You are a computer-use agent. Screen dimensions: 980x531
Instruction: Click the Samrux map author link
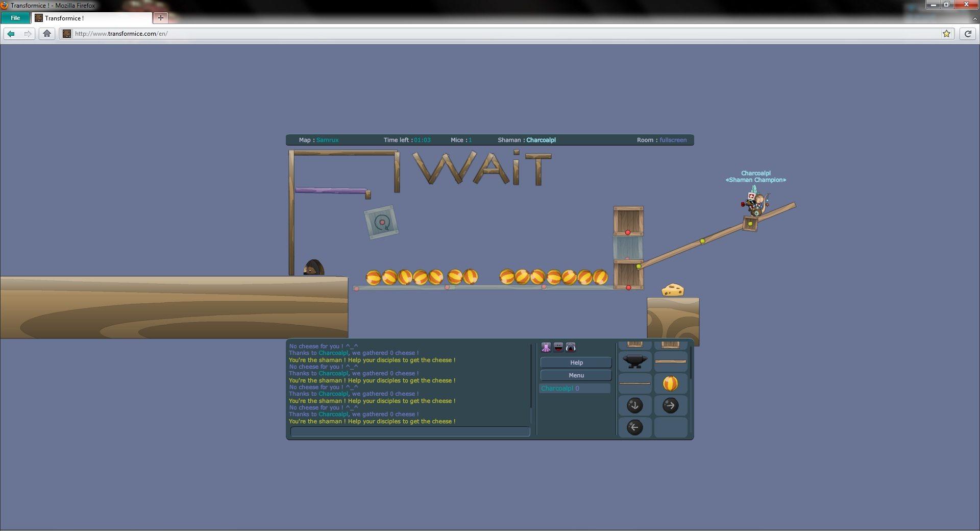pyautogui.click(x=327, y=139)
